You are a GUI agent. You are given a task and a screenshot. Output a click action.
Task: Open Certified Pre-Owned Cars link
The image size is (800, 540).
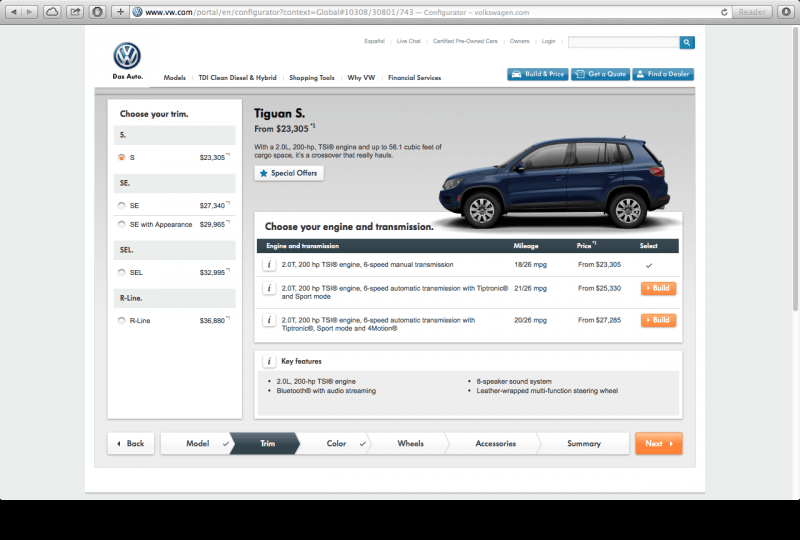tap(465, 41)
